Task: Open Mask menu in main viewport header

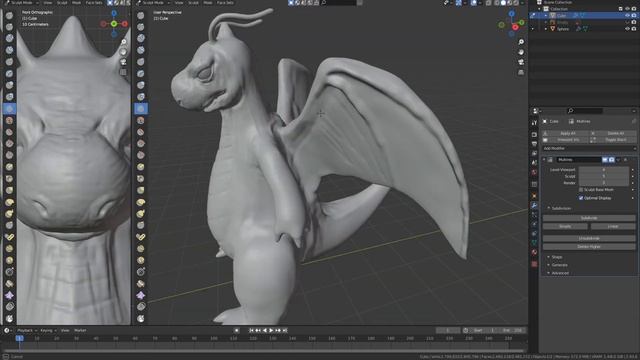Action: 208,3
